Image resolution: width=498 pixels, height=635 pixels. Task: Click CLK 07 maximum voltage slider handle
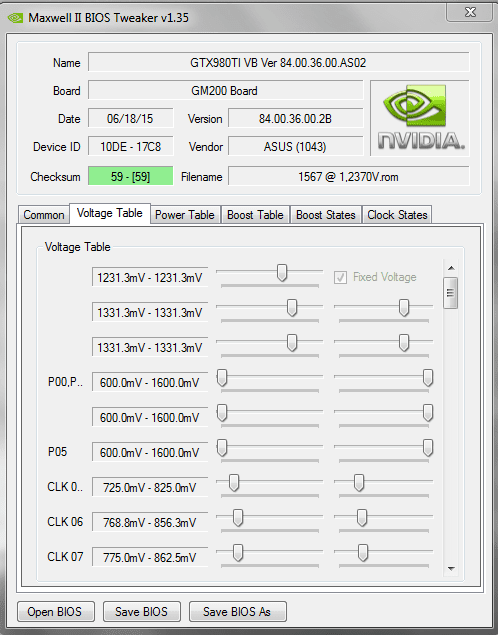point(363,553)
